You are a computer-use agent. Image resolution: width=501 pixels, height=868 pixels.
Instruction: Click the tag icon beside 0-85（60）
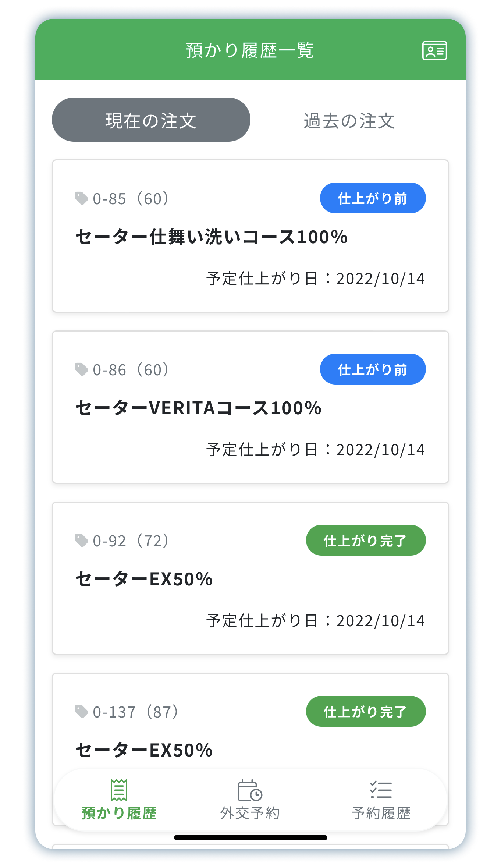pyautogui.click(x=81, y=198)
